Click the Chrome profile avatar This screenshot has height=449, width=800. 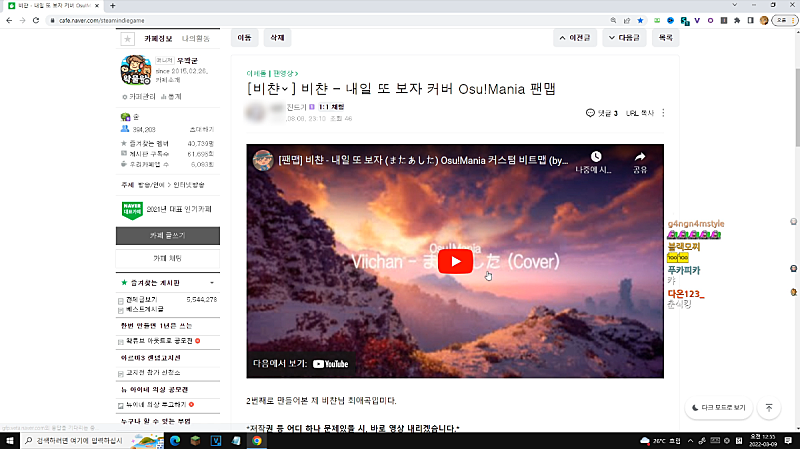pyautogui.click(x=764, y=20)
